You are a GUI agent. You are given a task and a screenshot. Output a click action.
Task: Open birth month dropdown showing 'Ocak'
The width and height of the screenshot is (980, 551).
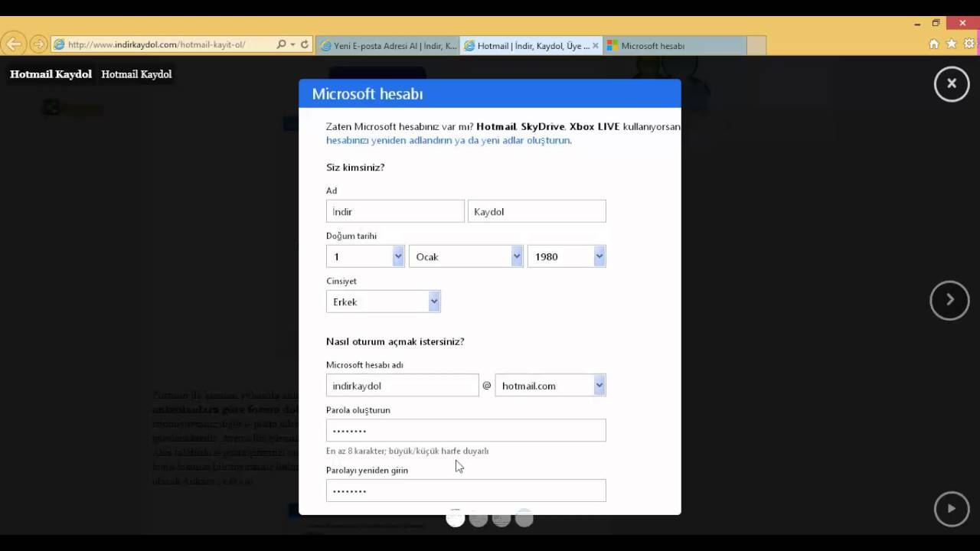[465, 256]
